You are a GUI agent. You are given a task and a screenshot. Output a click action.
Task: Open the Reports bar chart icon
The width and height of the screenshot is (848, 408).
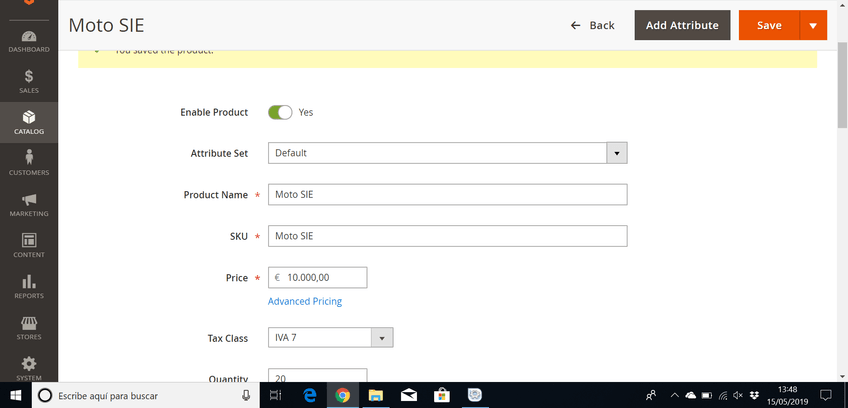[x=29, y=285]
